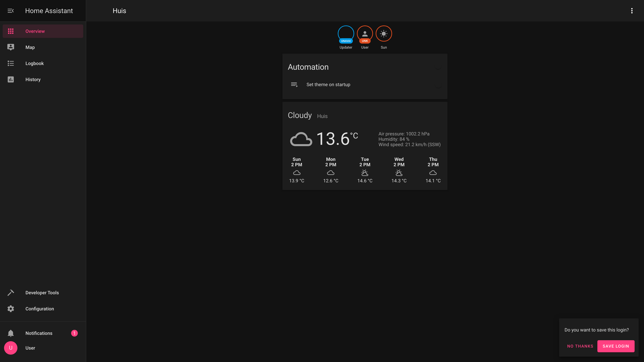This screenshot has height=362, width=644.
Task: Click the Automation card heading
Action: (x=308, y=67)
